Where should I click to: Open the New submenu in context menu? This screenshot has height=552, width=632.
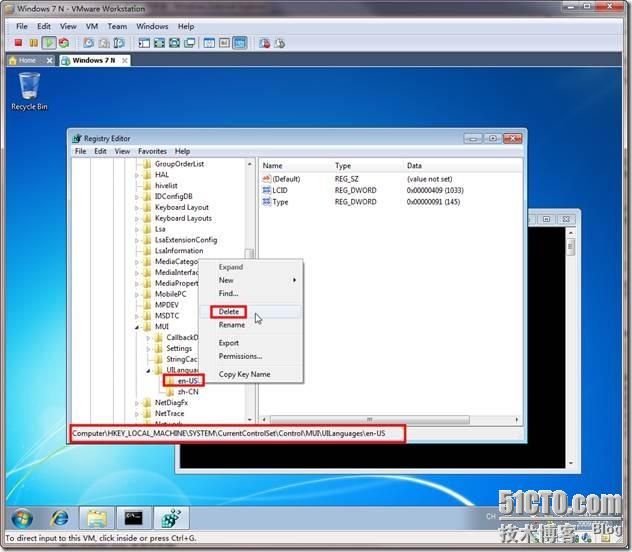tap(251, 280)
